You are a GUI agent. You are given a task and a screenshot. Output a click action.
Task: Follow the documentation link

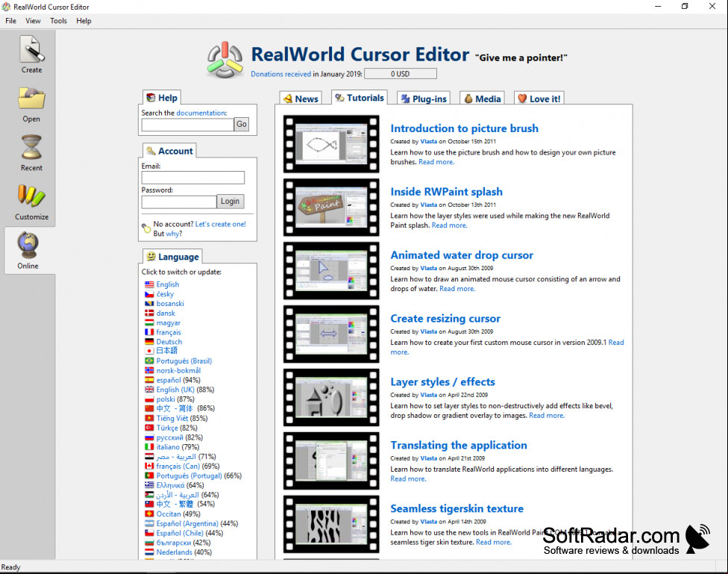coord(201,113)
